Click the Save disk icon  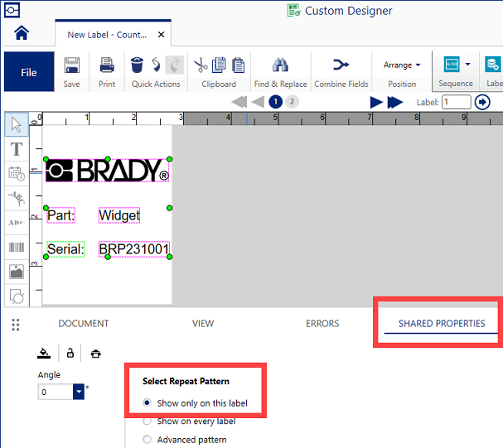pos(72,65)
